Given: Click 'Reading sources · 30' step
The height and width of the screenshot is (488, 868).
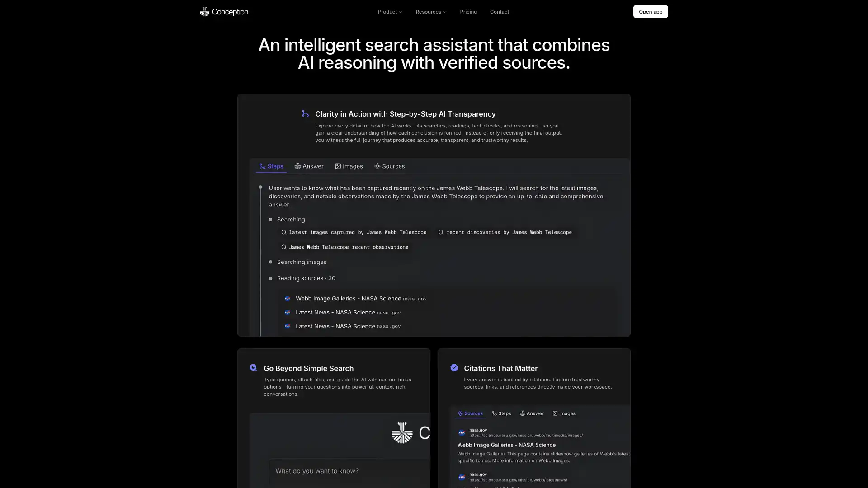Looking at the screenshot, I should click(306, 278).
